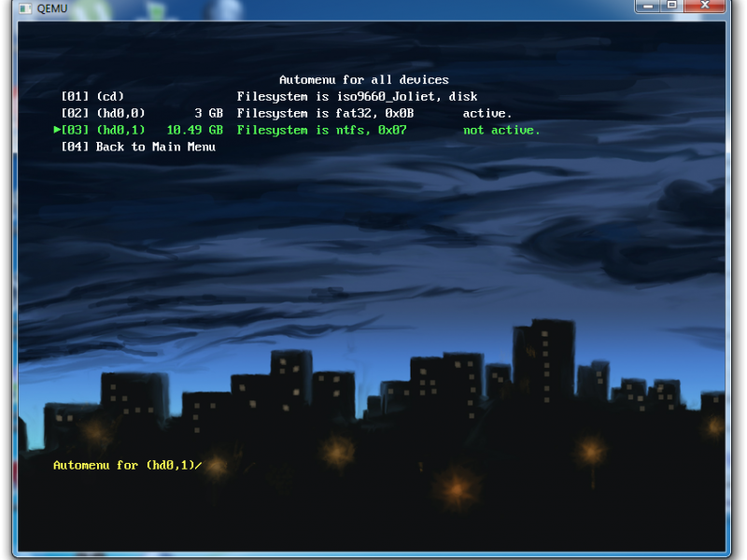Viewport: 747px width, 560px height.
Task: Minimize the QEMU window
Action: coord(648,7)
